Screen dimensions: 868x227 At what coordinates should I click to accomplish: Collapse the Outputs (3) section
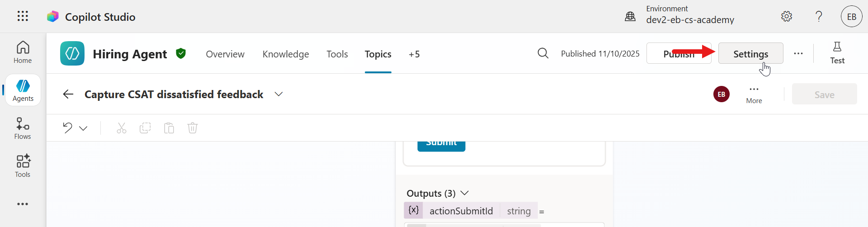tap(464, 193)
